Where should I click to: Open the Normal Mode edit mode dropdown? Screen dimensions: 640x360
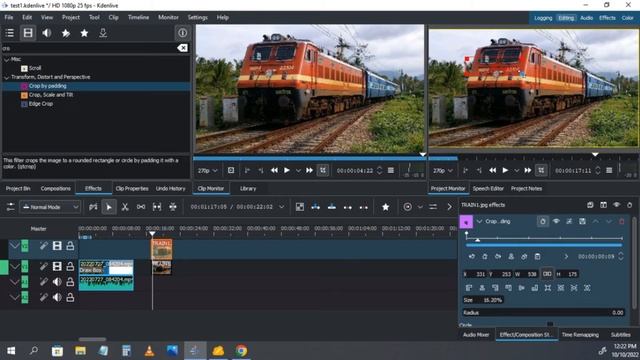coord(50,207)
